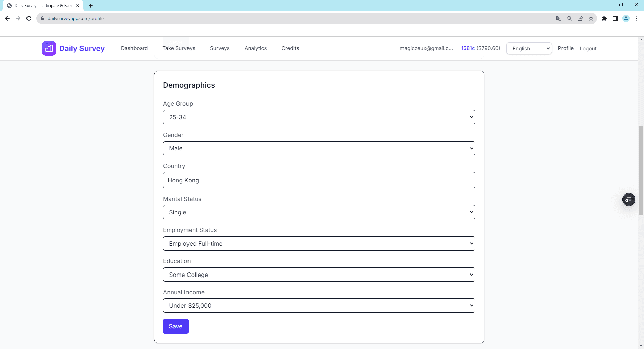
Task: Open the English language selector
Action: [x=529, y=48]
